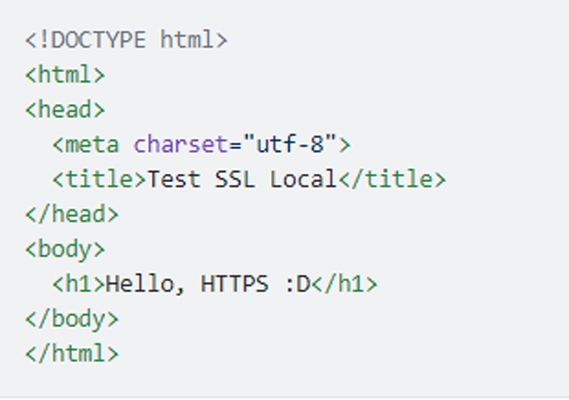Image resolution: width=569 pixels, height=400 pixels.
Task: Click the text Test SSL Local
Action: pos(242,179)
